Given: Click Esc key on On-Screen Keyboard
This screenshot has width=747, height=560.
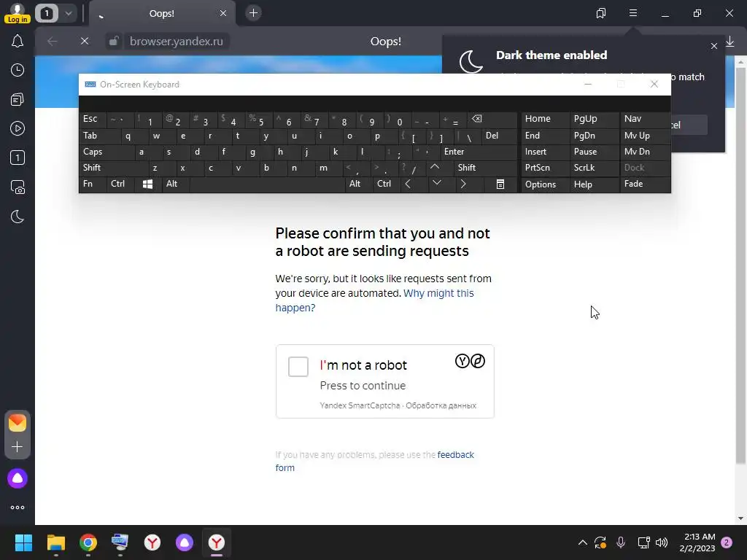Looking at the screenshot, I should tap(93, 119).
